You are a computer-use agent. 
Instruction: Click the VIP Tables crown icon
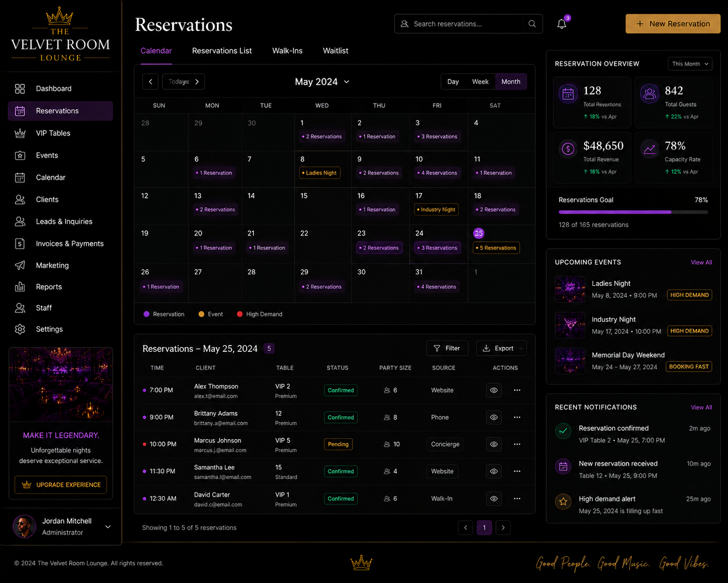[x=20, y=134]
